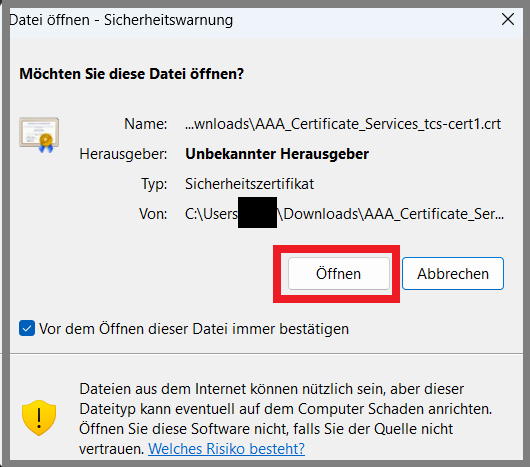Click the 'Sicherheitszertifikat' type value

(249, 184)
